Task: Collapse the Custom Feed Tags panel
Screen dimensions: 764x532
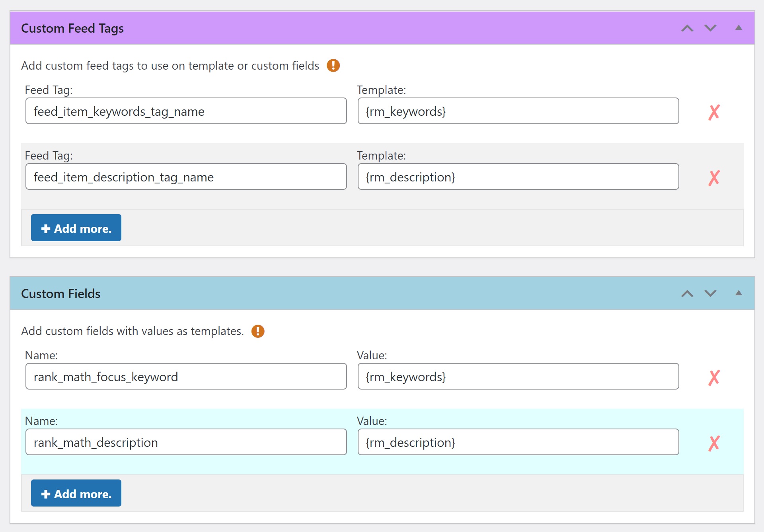Action: (x=739, y=28)
